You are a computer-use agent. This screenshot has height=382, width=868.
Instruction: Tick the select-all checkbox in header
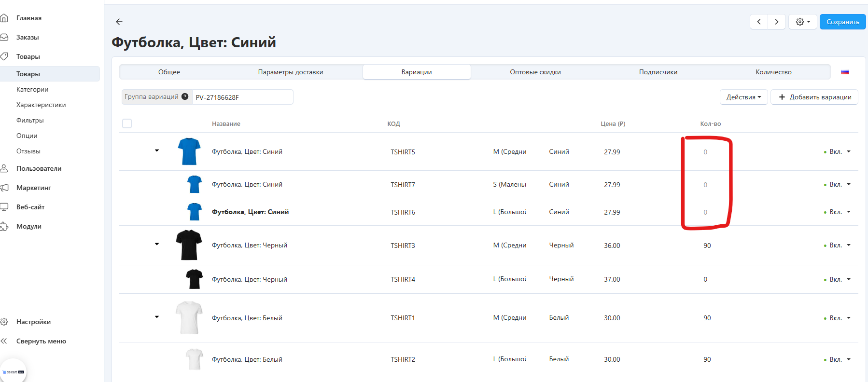(127, 123)
